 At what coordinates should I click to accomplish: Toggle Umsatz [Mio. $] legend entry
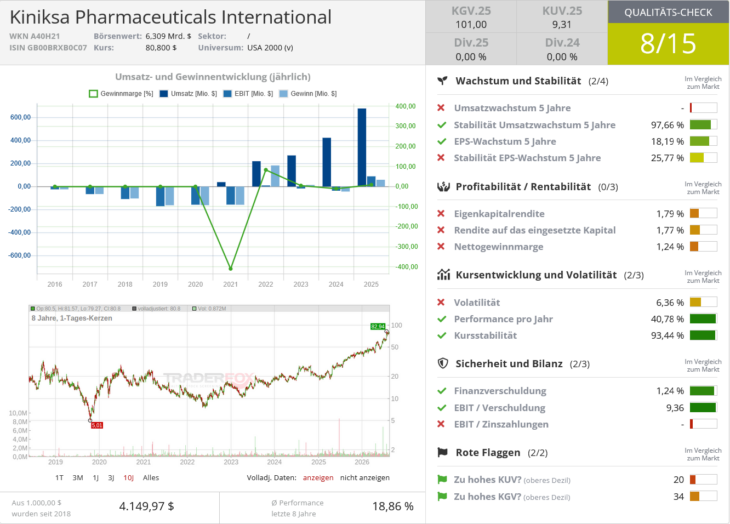(188, 94)
